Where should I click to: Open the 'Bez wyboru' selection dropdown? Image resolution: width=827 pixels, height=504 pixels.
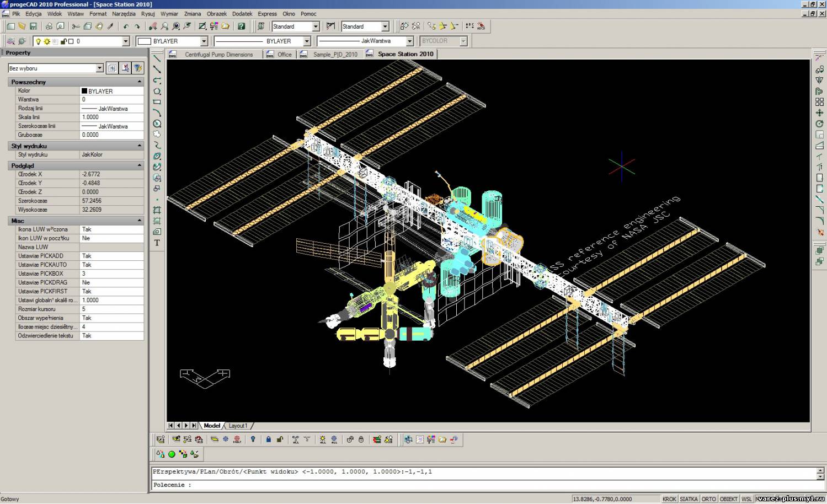[100, 68]
